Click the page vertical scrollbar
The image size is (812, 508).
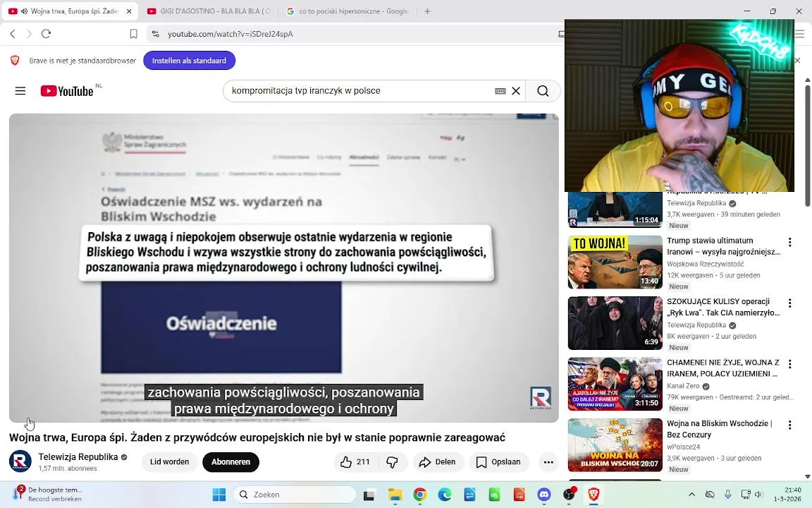tap(807, 145)
